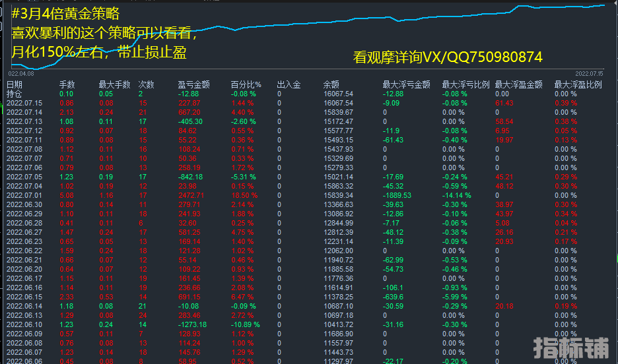The width and height of the screenshot is (618, 364).
Task: Select the 最大浮亏金额 column header
Action: pyautogui.click(x=406, y=84)
